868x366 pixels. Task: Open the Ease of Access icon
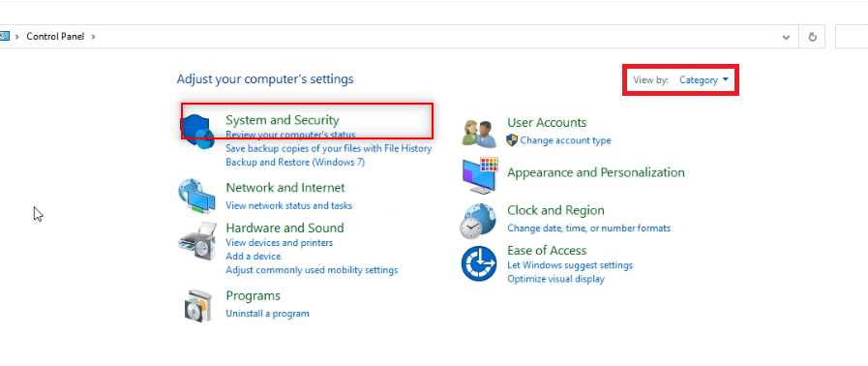479,263
